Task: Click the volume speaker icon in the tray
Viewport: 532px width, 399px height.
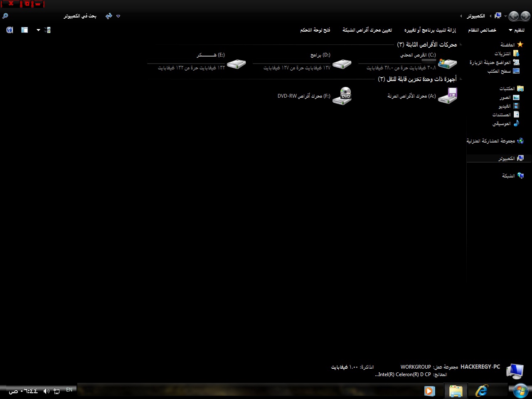Action: (46, 391)
